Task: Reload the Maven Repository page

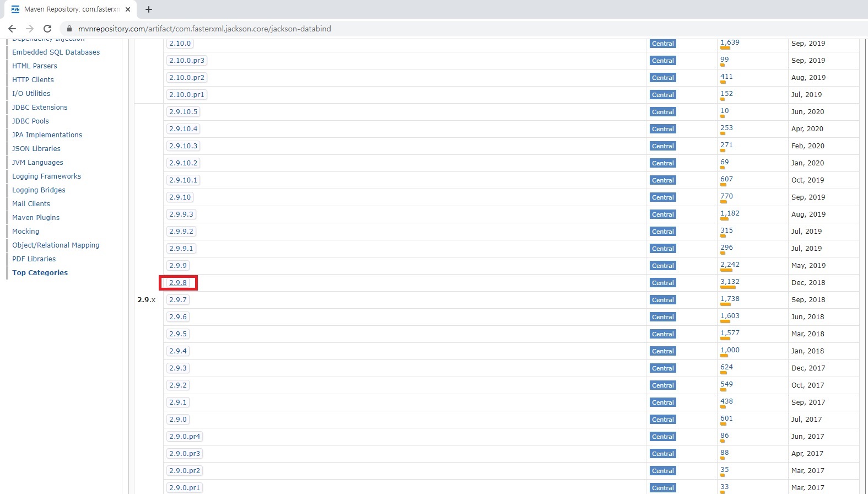Action: coord(47,29)
